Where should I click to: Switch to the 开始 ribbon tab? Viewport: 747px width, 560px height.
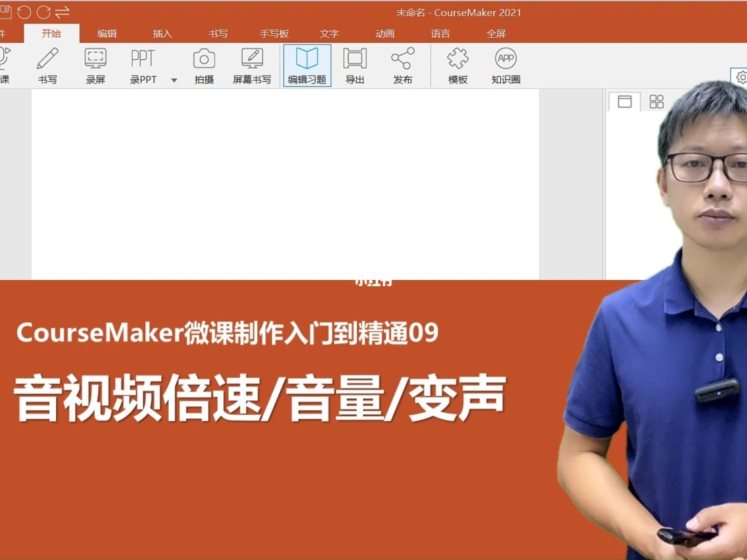[x=51, y=33]
